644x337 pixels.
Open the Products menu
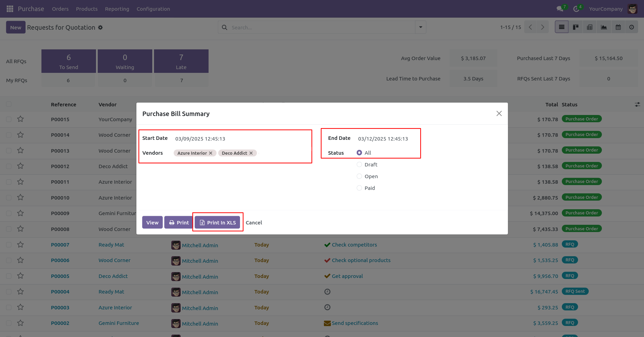pos(87,9)
